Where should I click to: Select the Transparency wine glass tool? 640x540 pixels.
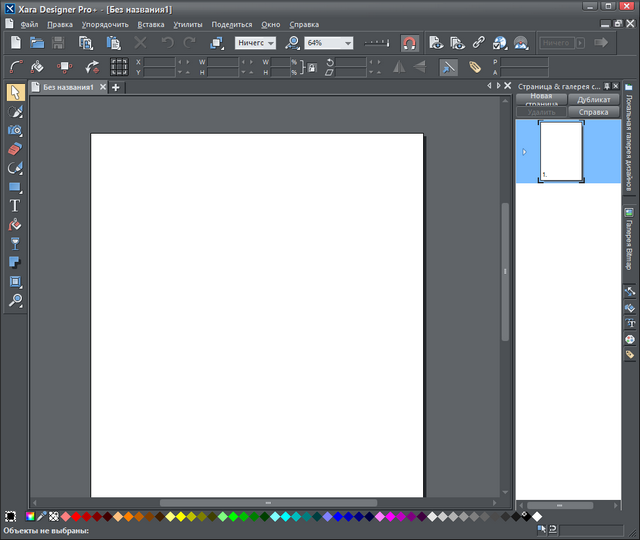15,244
